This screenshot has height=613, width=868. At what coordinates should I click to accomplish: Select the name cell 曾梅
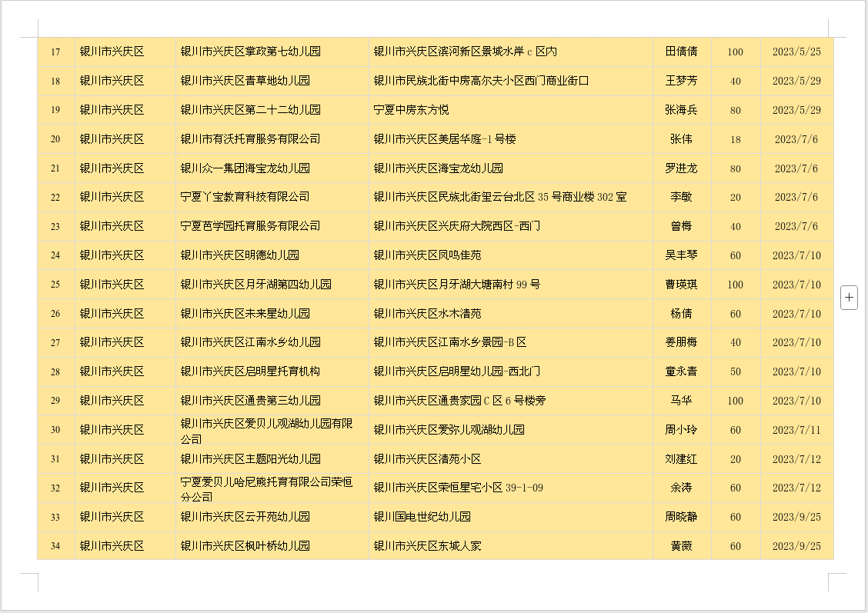(681, 226)
